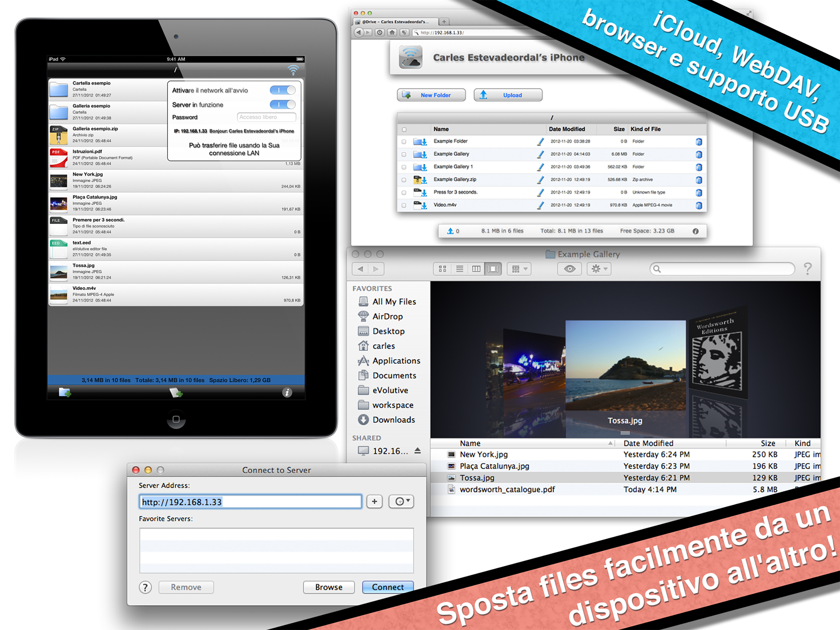The height and width of the screenshot is (630, 840).
Task: Tap the new folder icon in iPad toolbar
Action: (x=65, y=392)
